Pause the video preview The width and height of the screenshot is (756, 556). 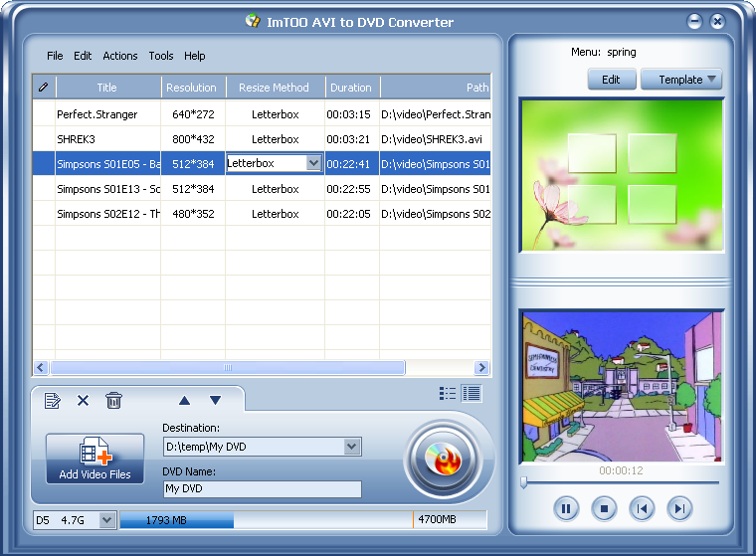566,508
